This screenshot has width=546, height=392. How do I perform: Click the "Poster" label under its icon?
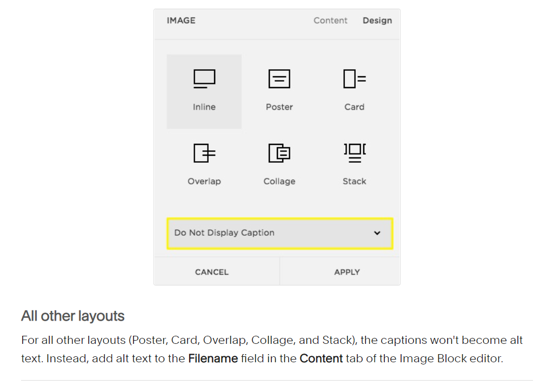[279, 107]
